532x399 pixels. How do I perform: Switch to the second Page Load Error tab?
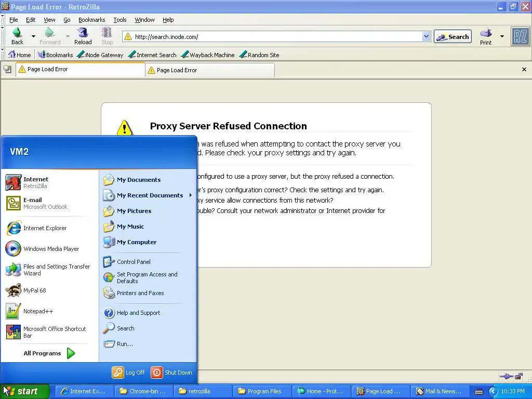point(210,70)
